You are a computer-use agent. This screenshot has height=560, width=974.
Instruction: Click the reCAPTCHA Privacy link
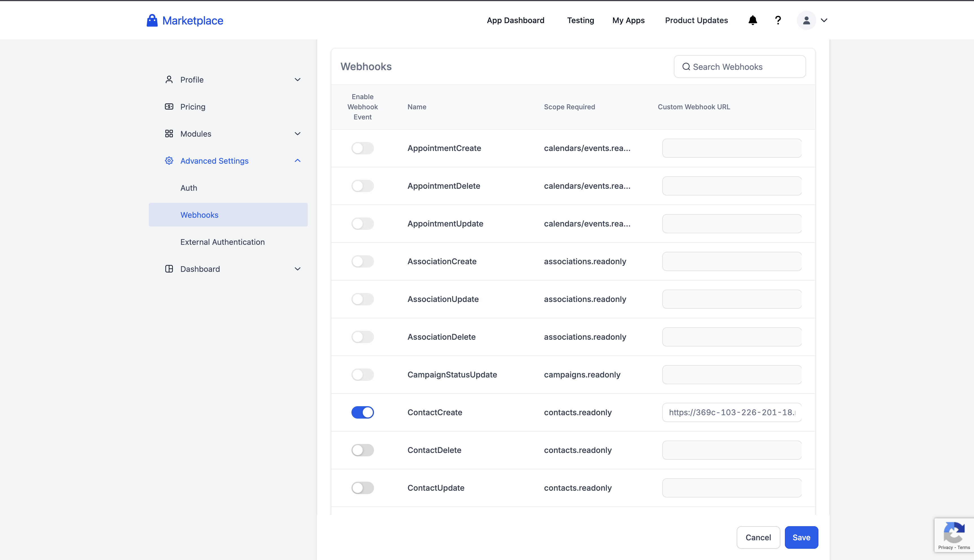coord(945,547)
